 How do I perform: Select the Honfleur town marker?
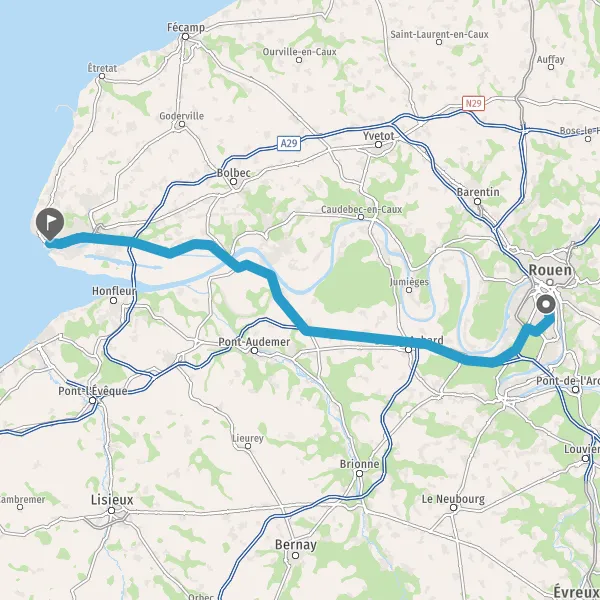click(x=113, y=301)
